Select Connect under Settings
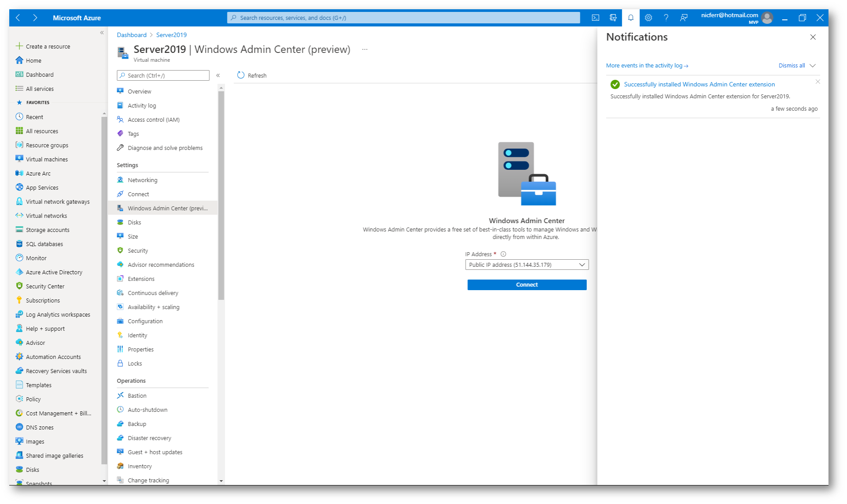This screenshot has height=504, width=847. click(138, 194)
